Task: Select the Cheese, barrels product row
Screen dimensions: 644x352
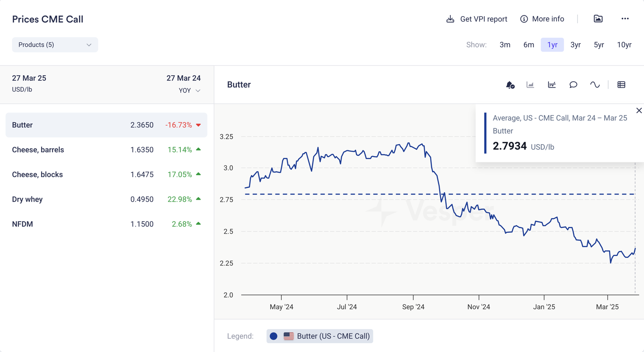Action: (106, 150)
